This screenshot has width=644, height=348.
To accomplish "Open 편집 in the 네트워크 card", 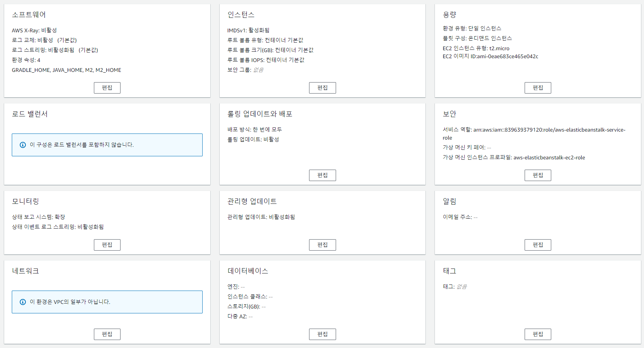I will [x=107, y=334].
